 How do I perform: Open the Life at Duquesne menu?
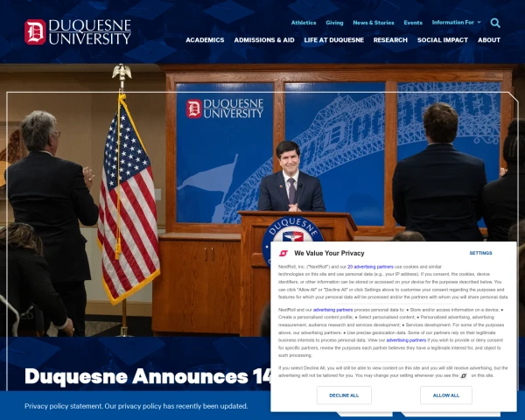pyautogui.click(x=334, y=40)
